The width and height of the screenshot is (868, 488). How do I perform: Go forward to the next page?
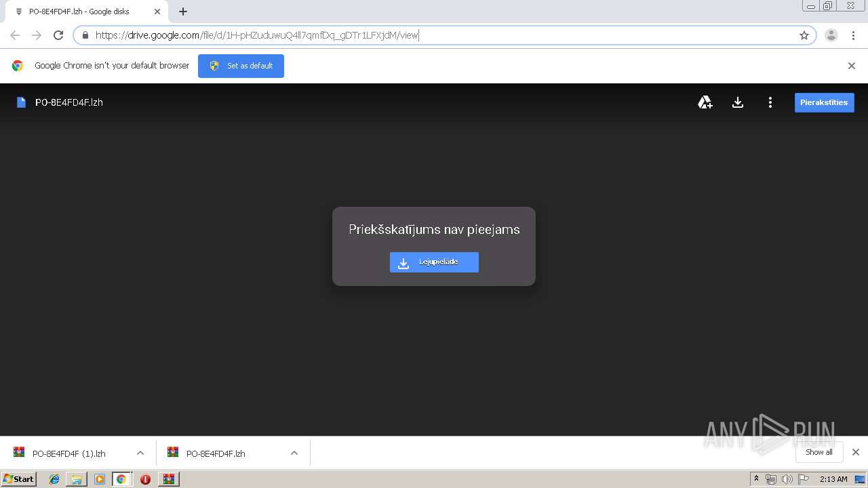(37, 35)
